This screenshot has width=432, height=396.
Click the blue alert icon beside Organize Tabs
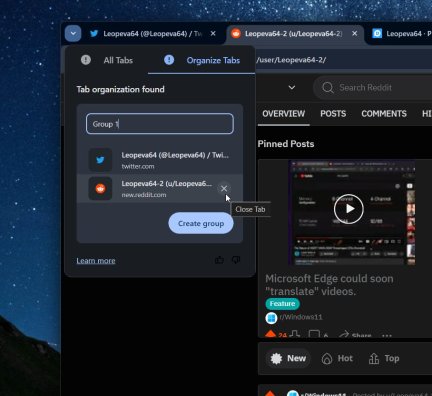(169, 60)
